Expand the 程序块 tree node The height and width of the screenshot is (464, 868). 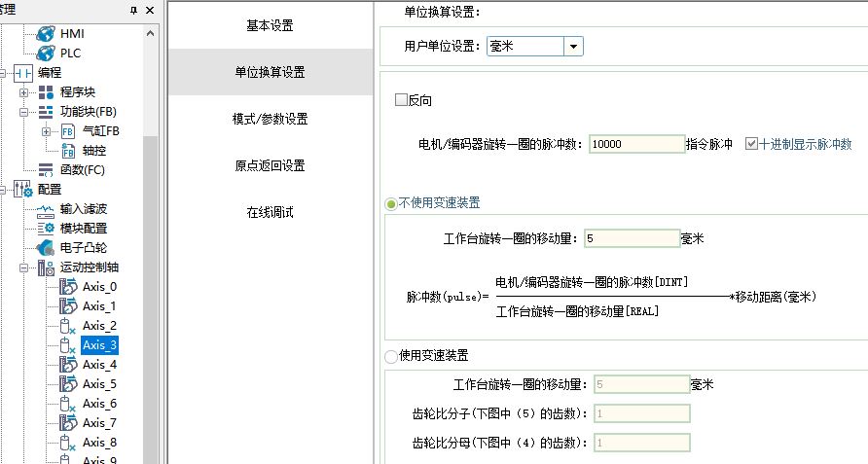click(25, 92)
